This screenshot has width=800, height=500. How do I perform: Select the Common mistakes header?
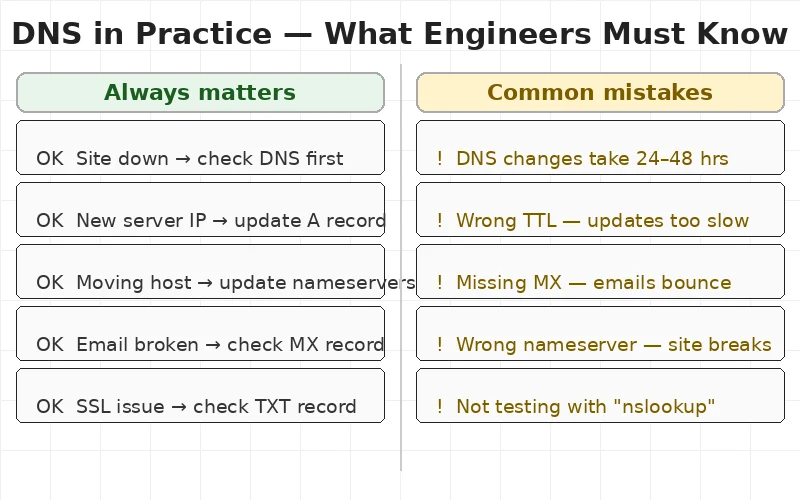pos(600,93)
